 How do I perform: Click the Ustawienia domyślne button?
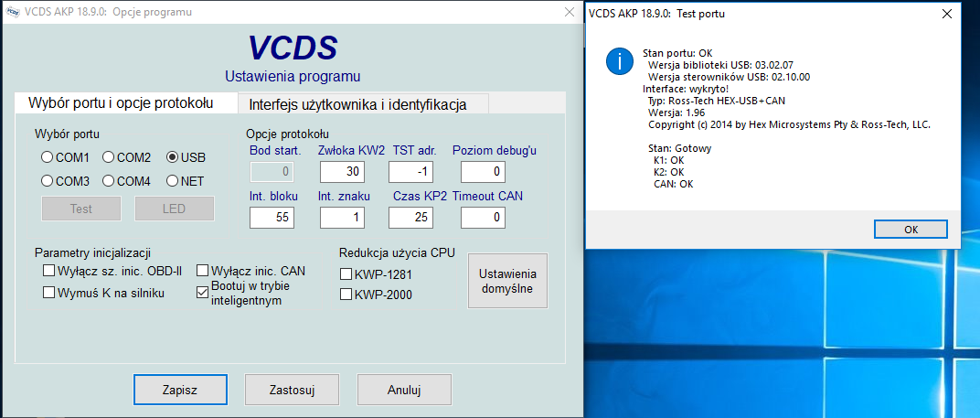507,281
